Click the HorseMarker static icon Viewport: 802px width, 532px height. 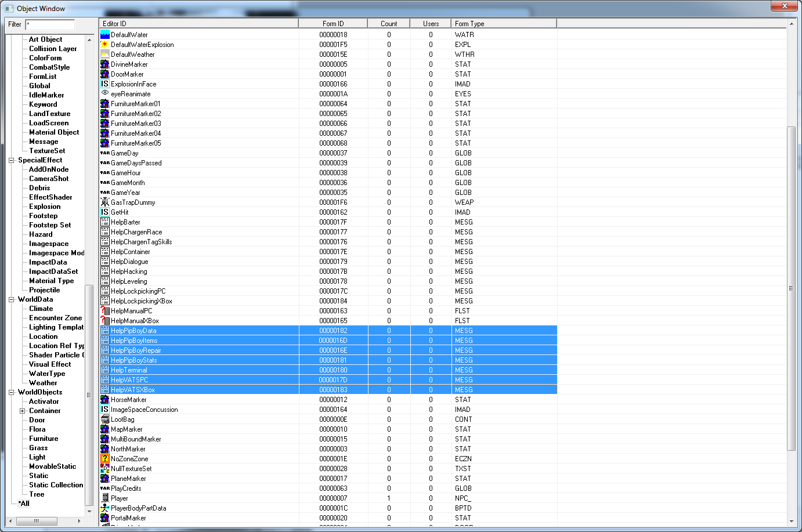(x=105, y=400)
